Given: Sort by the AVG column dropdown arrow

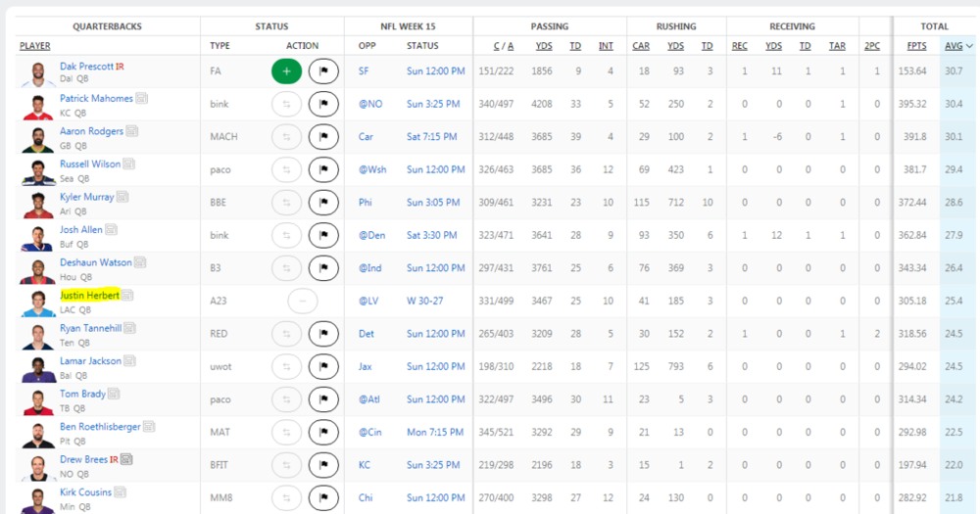Looking at the screenshot, I should click(970, 46).
